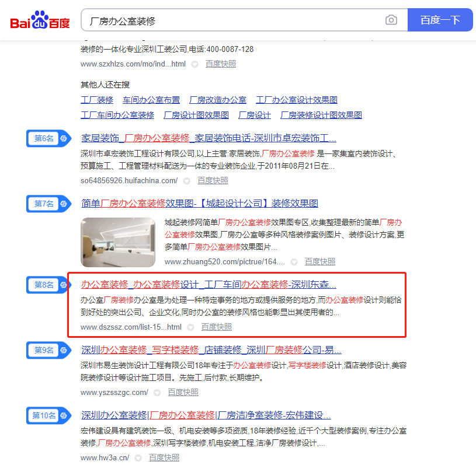Viewport: 476px width, 465px height.
Task: Open 百度快照 for yszsszgc.com result
Action: pyautogui.click(x=183, y=393)
